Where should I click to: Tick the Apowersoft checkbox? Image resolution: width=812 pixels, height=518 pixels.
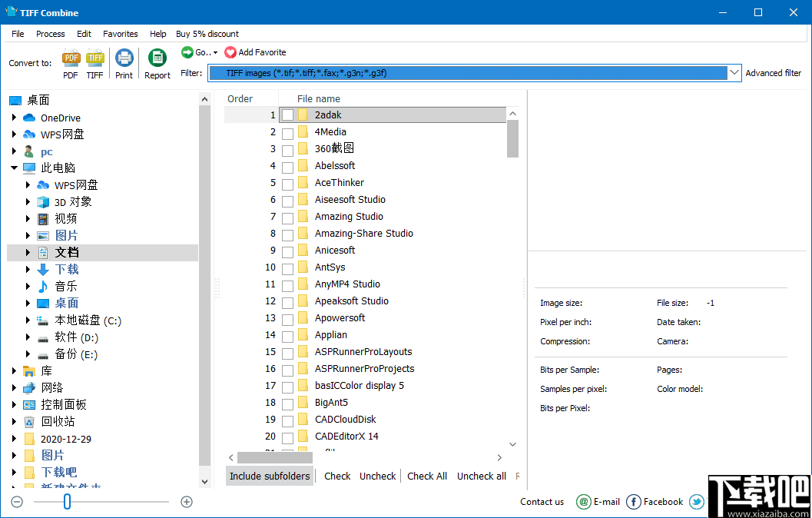tap(287, 319)
